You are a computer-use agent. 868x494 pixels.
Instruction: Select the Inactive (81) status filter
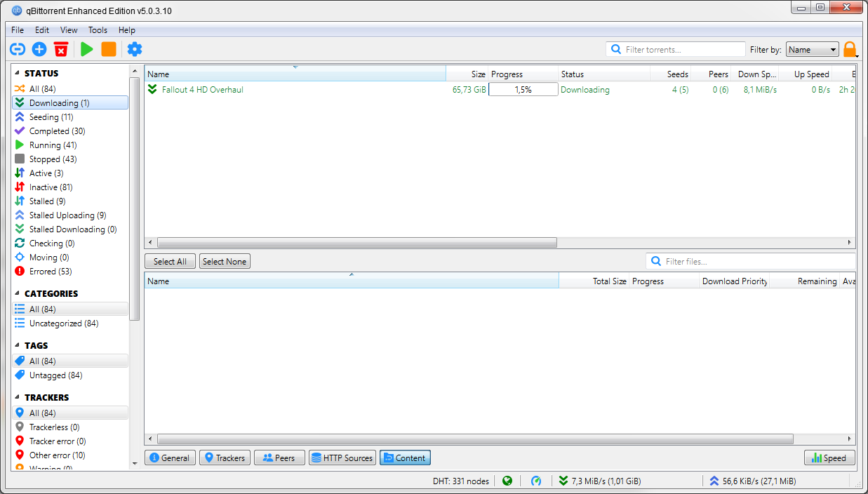pyautogui.click(x=70, y=187)
